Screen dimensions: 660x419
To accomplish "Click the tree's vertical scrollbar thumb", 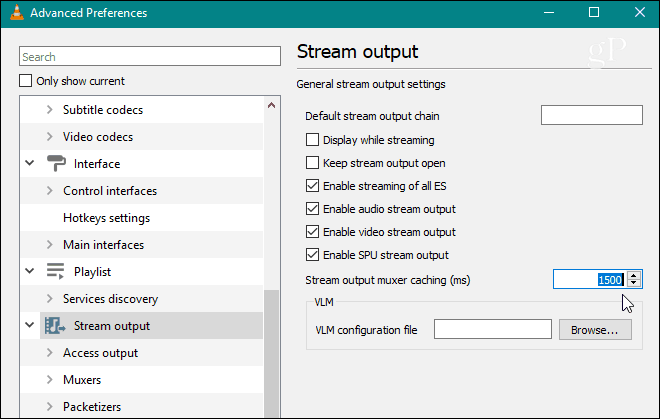I will (271, 353).
